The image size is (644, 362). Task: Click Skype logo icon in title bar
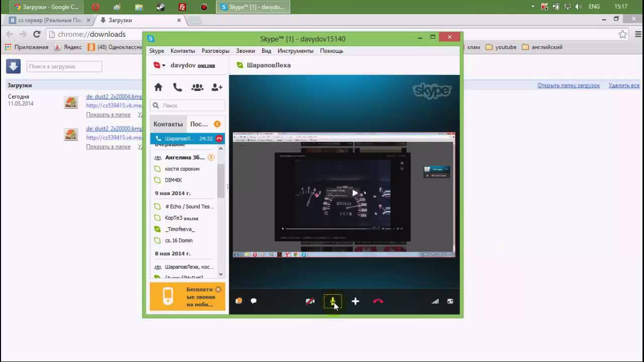[150, 39]
